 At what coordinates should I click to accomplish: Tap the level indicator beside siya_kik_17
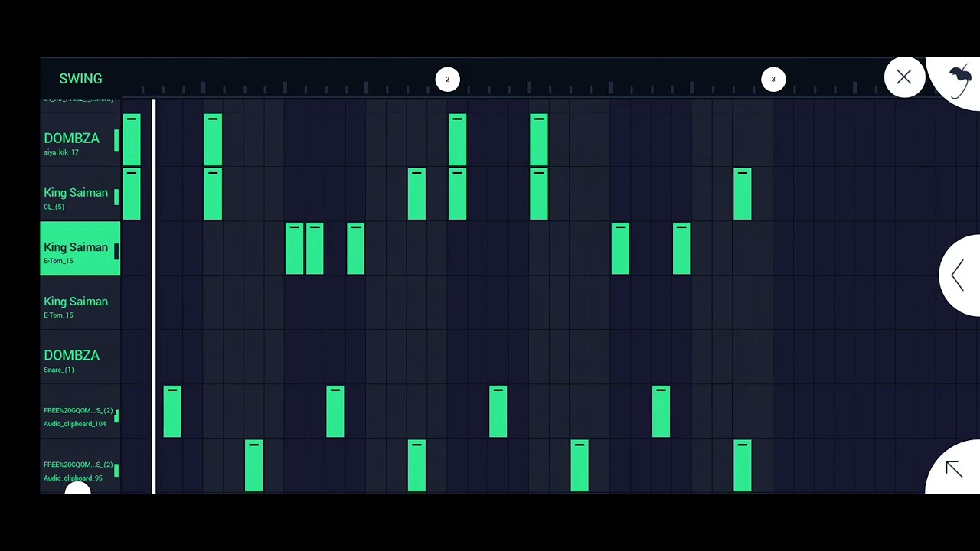coord(116,139)
